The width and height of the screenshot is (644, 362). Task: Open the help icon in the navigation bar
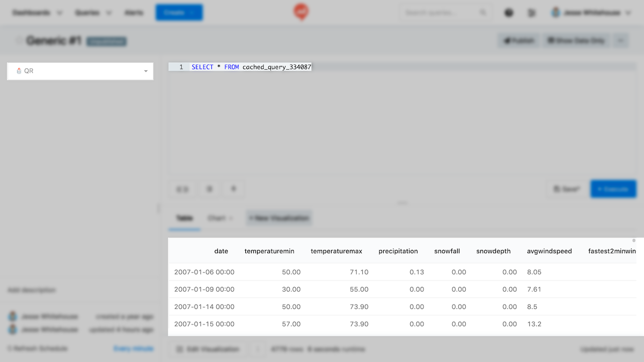(x=509, y=12)
